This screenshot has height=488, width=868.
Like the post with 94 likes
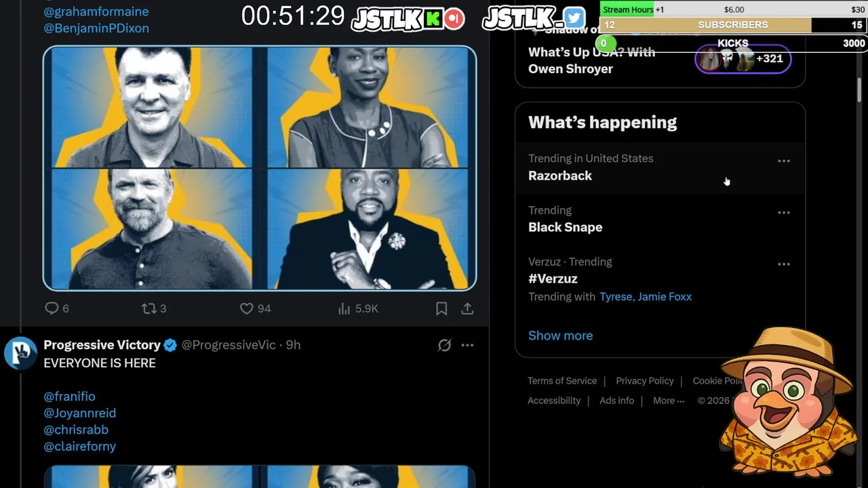256,308
